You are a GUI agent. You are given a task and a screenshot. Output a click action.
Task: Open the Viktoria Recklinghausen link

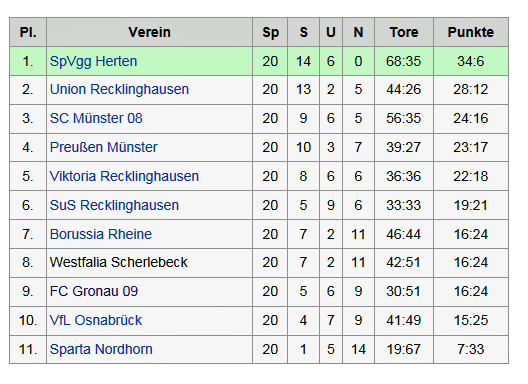(124, 177)
